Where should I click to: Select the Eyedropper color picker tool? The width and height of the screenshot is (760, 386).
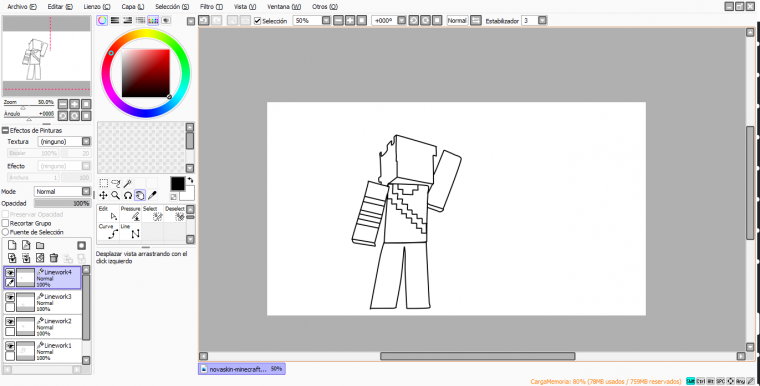152,195
